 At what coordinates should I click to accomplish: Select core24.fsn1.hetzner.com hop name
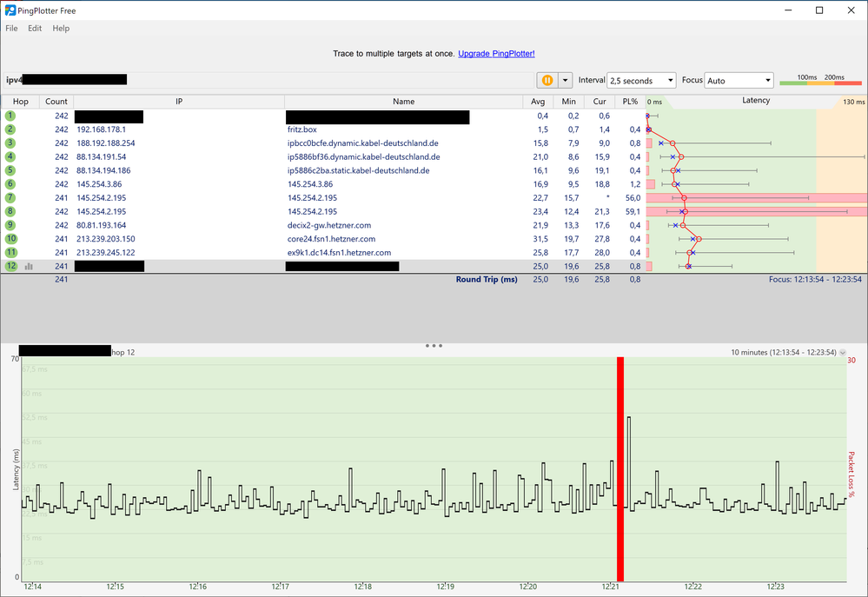coord(332,239)
